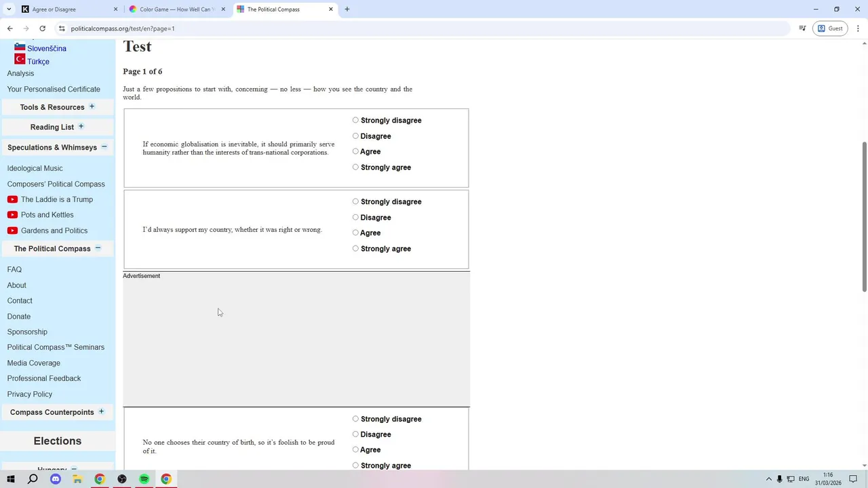
Task: Open a new browser tab
Action: [347, 9]
